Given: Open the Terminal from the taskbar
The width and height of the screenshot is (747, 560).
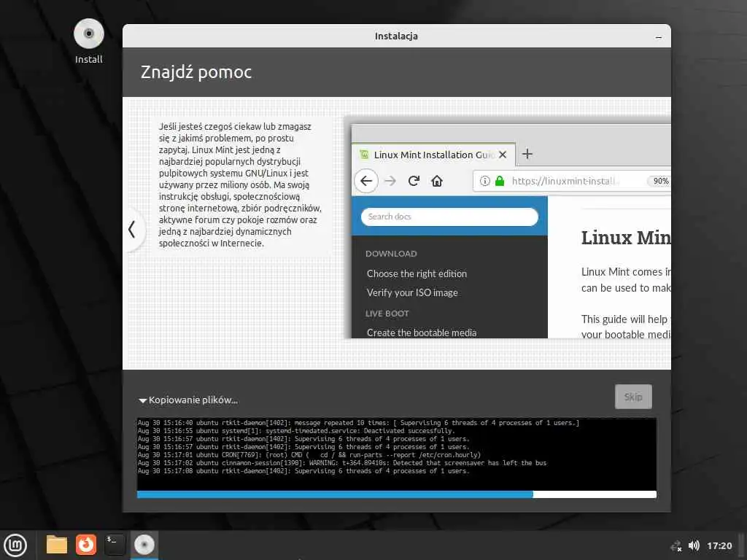Looking at the screenshot, I should point(115,545).
